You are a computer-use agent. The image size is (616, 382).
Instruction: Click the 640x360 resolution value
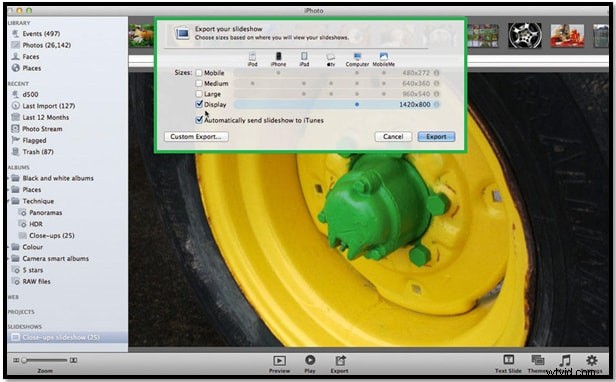pos(416,83)
